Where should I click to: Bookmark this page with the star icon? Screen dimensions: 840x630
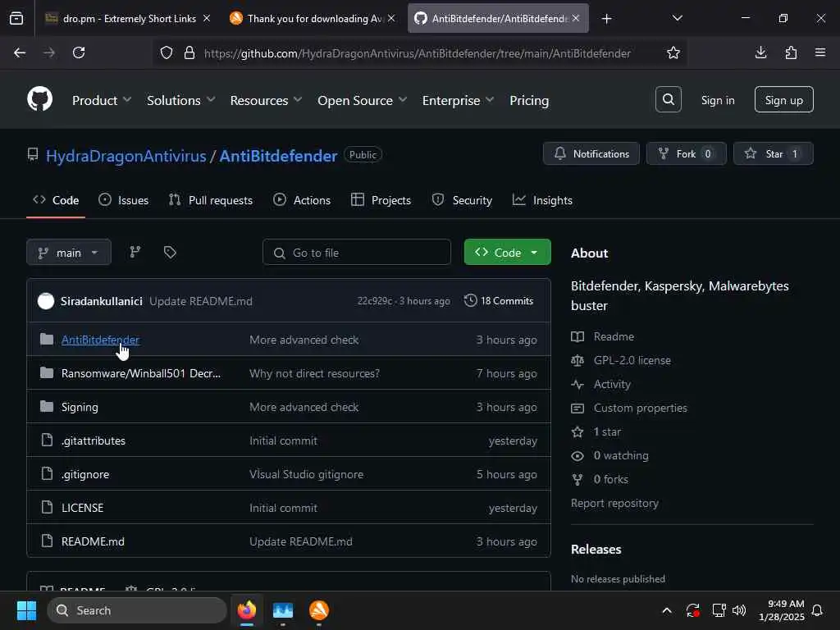(673, 52)
